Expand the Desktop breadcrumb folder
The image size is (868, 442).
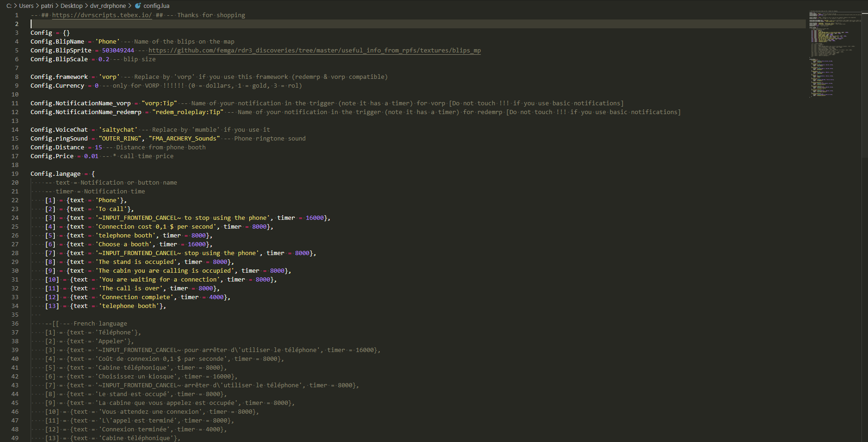(x=71, y=6)
